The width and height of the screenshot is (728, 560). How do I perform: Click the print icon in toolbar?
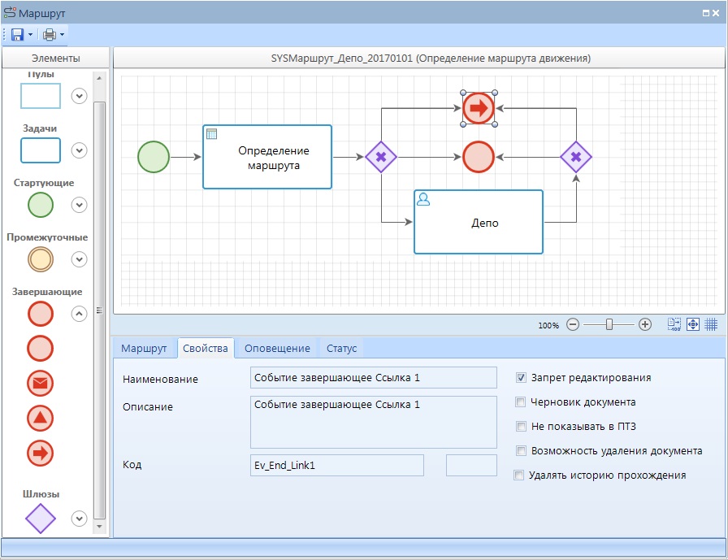coord(50,34)
